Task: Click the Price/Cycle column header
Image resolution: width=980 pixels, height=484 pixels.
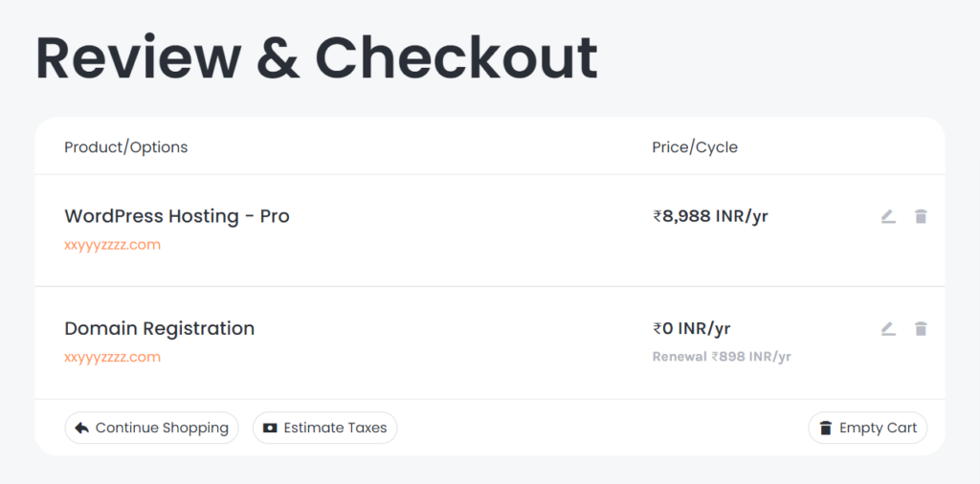Action: pos(695,147)
